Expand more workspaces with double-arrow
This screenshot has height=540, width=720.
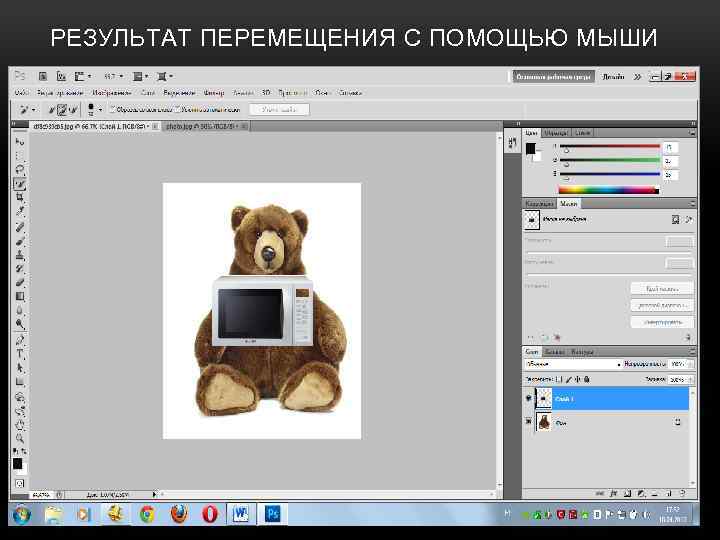pos(637,77)
